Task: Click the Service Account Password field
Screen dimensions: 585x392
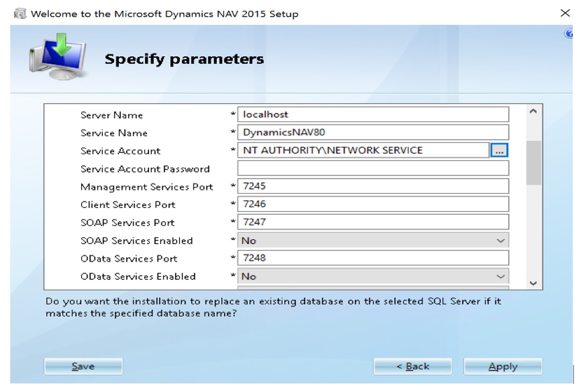Action: (373, 168)
